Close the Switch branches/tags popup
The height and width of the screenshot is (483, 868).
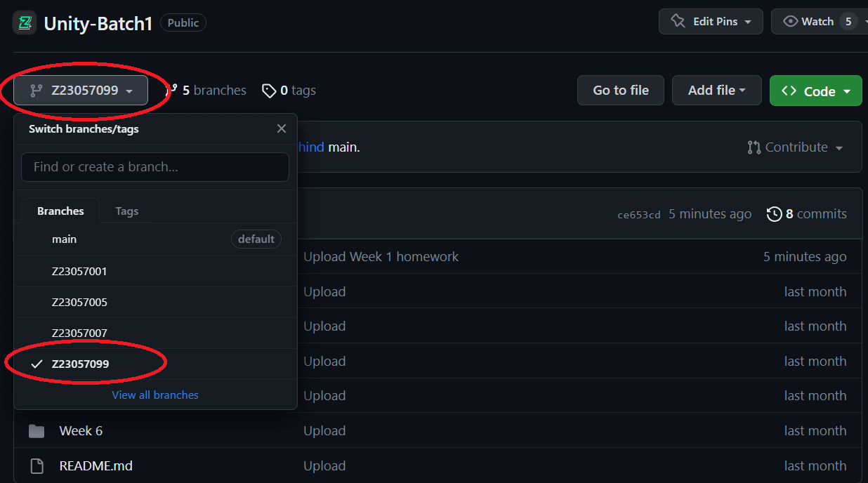pos(282,128)
